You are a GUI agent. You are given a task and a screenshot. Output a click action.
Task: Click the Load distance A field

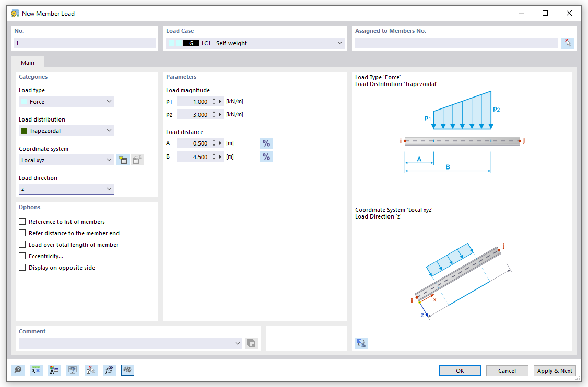click(x=193, y=143)
